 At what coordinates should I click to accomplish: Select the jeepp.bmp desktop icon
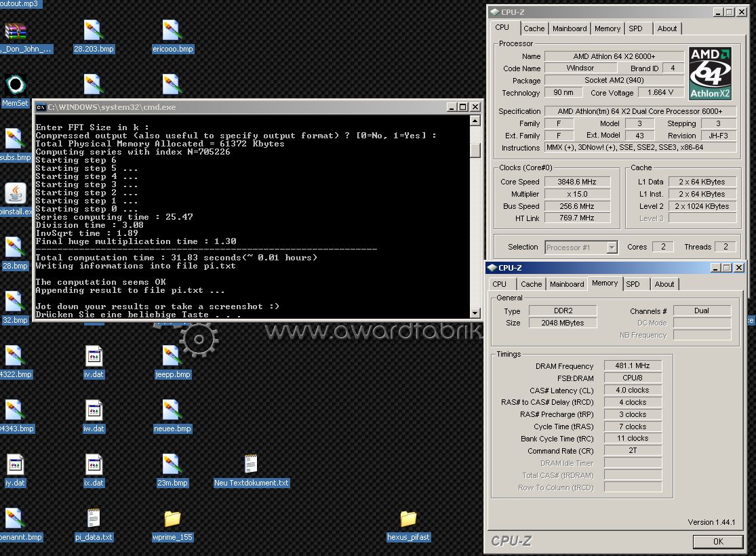[172, 361]
